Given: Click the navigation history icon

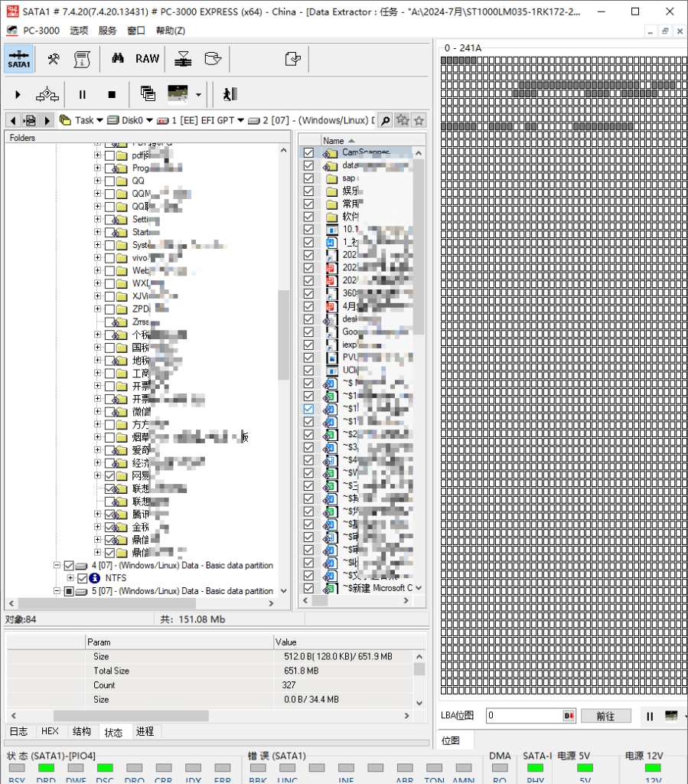Looking at the screenshot, I should tap(30, 120).
